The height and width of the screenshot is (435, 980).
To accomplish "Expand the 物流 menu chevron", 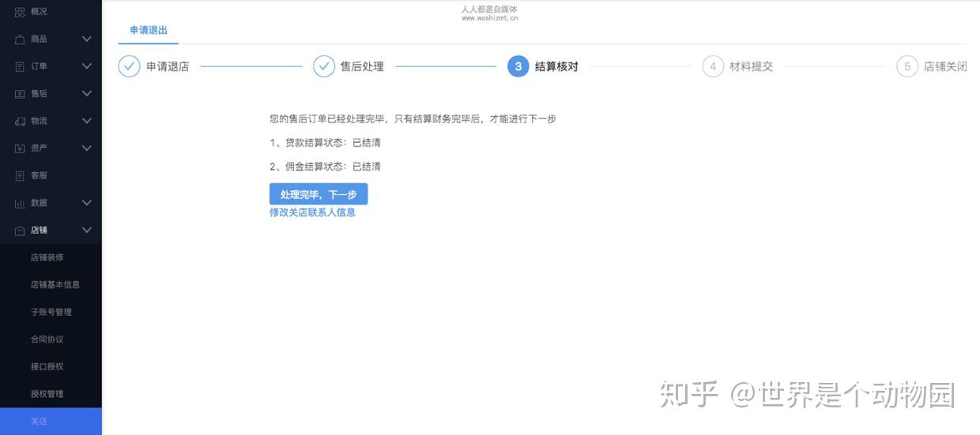I will 87,121.
